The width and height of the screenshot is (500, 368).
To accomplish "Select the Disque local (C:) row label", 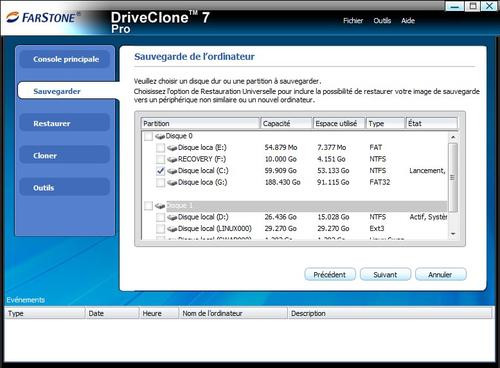I will click(x=203, y=171).
